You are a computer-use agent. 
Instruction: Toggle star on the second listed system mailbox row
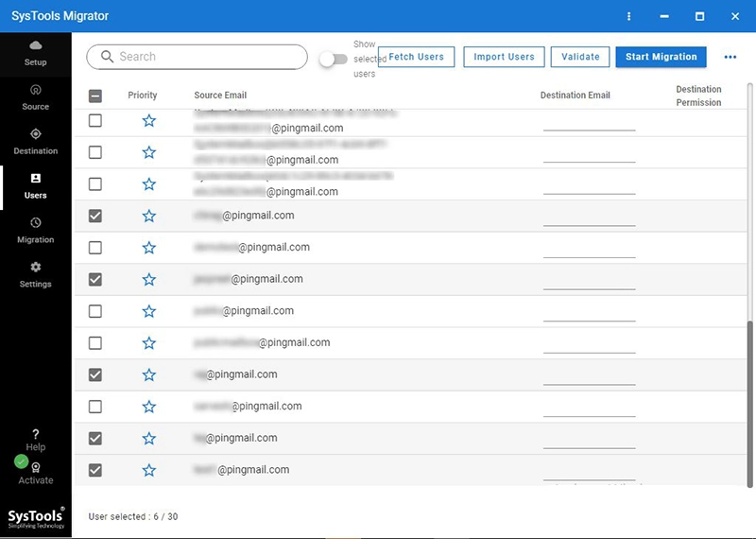click(x=149, y=152)
